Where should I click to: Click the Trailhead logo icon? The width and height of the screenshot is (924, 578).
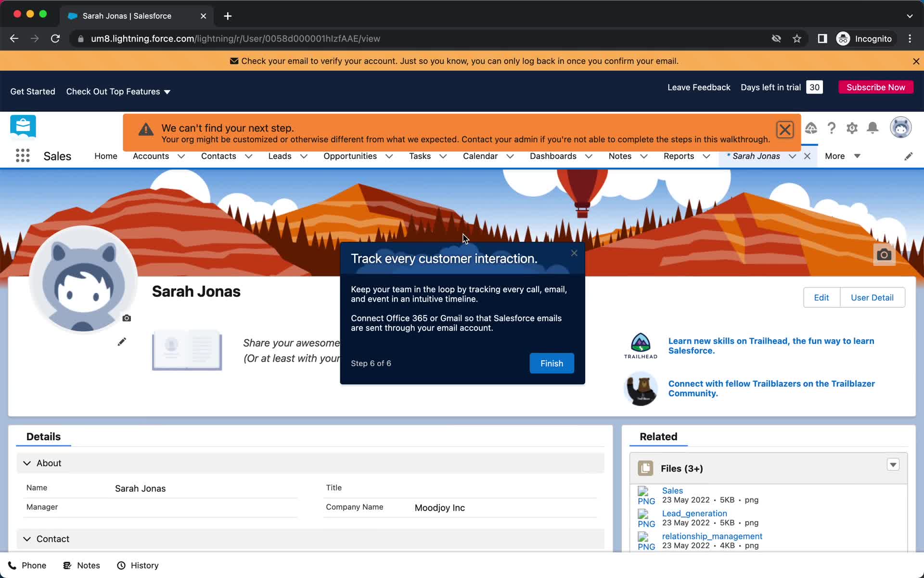(641, 345)
